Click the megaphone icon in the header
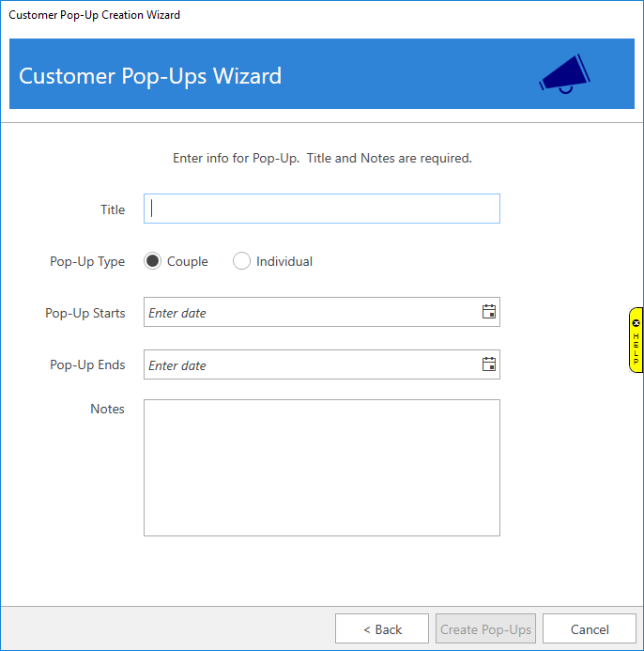 coord(565,73)
